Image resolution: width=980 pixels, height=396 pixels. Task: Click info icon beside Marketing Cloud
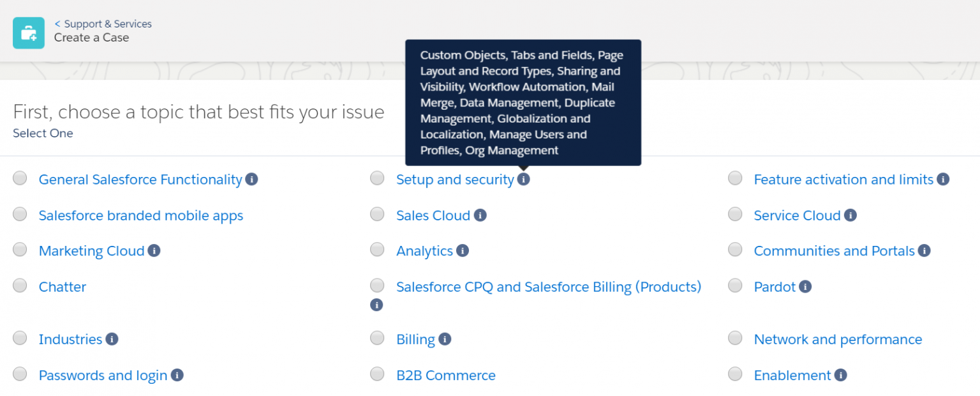tap(154, 250)
